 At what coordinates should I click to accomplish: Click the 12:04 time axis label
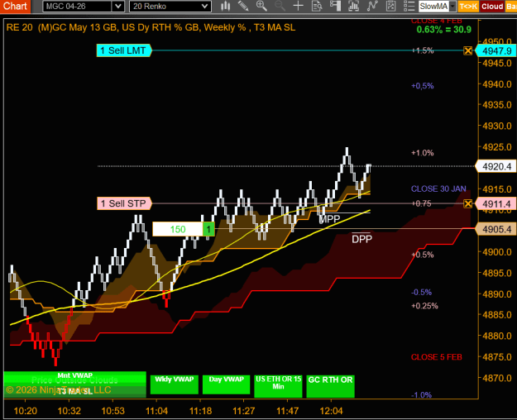tap(331, 411)
